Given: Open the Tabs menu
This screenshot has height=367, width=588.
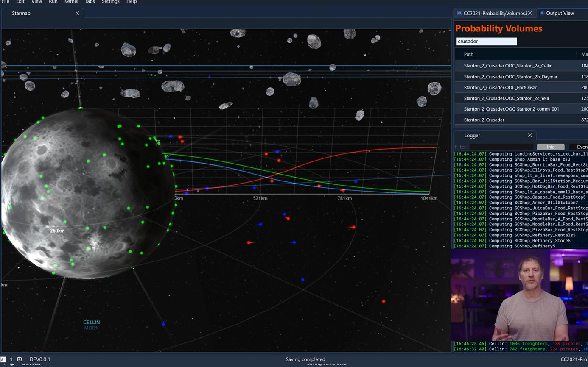Looking at the screenshot, I should (x=90, y=2).
